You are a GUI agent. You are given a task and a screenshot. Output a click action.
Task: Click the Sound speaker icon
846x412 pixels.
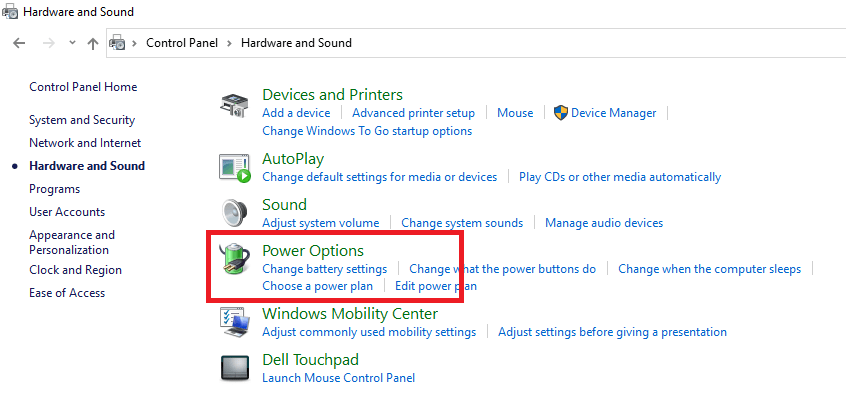(234, 213)
